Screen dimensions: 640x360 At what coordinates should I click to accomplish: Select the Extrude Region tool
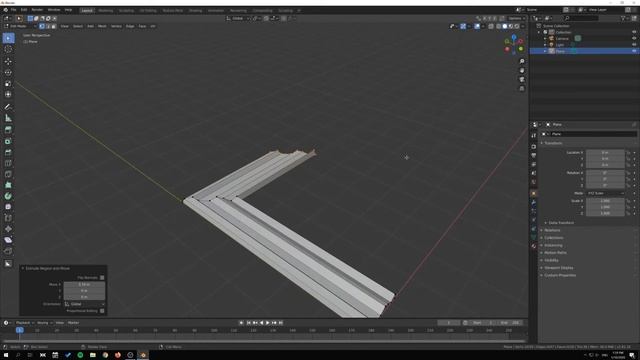[x=8, y=130]
